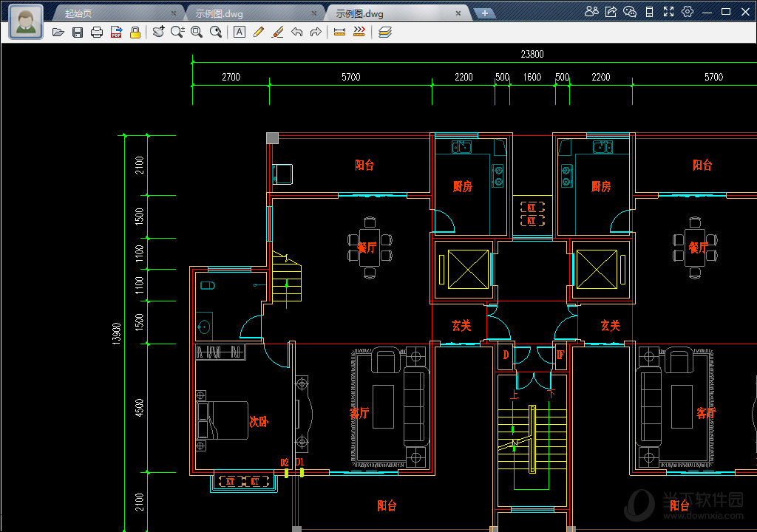Select the brush markup tool

[x=278, y=32]
